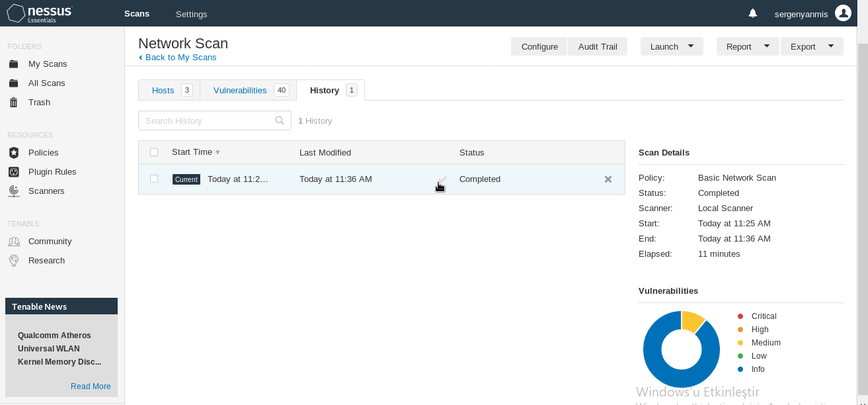Click the Scanners radar icon

13,191
